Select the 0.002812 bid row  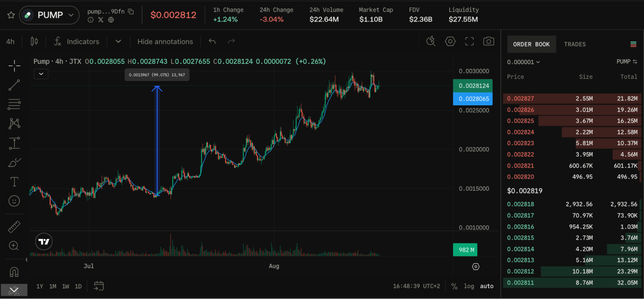tap(572, 271)
